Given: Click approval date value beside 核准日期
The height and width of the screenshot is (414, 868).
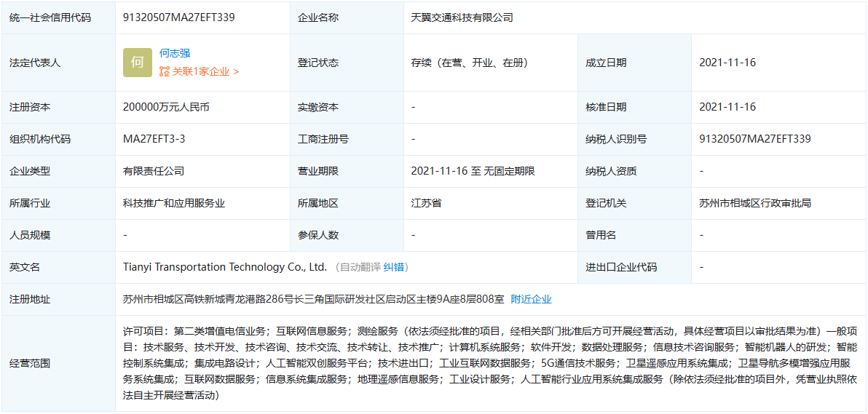Looking at the screenshot, I should [x=727, y=107].
